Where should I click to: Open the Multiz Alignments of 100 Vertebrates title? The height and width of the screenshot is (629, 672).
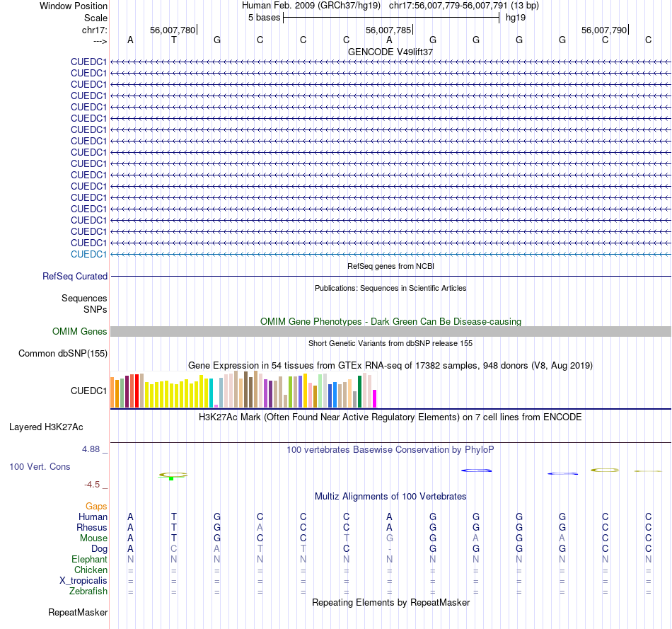(390, 497)
